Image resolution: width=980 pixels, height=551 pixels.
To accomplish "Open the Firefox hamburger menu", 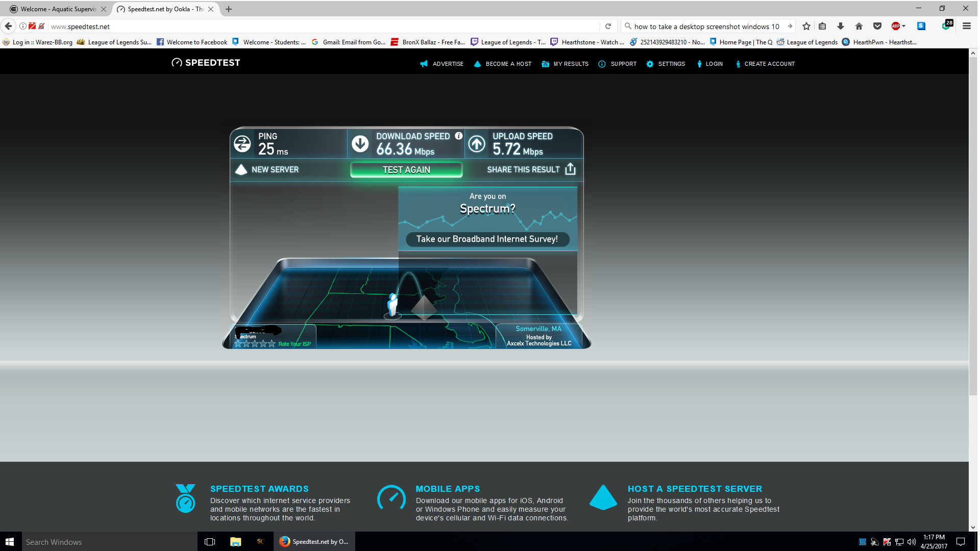I will click(x=967, y=26).
